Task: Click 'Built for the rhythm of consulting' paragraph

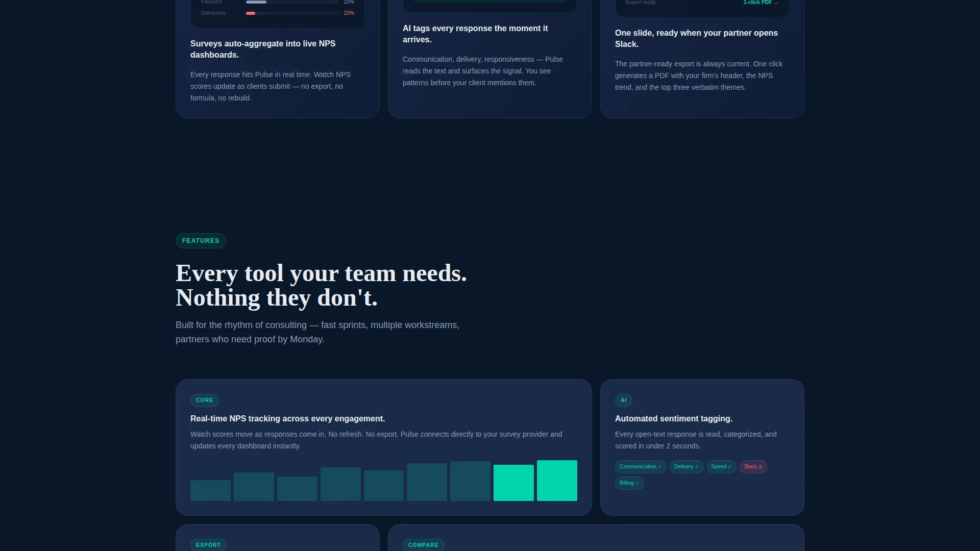Action: coord(317,332)
